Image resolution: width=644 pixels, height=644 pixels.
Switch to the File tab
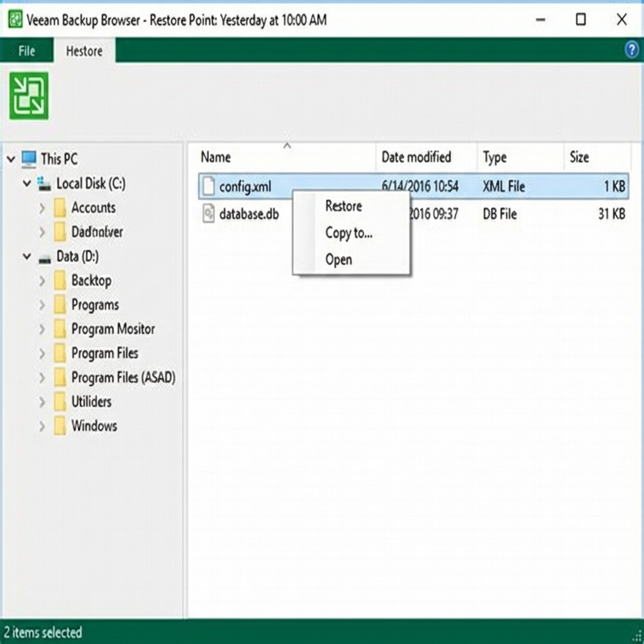pos(26,51)
